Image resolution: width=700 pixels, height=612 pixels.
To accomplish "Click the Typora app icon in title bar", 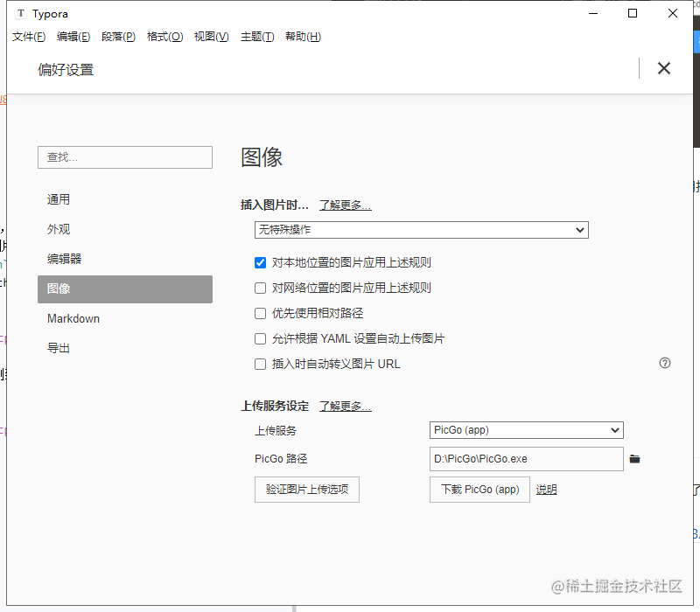I will coord(20,14).
